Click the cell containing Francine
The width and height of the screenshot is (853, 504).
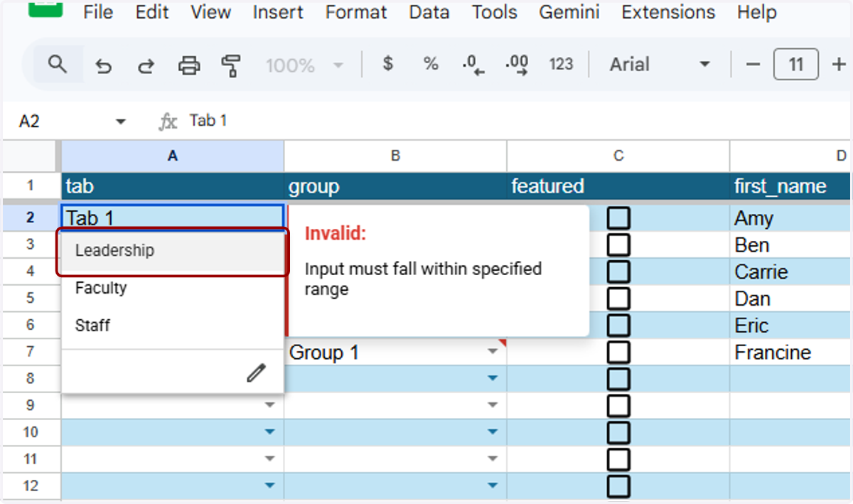[x=791, y=353]
